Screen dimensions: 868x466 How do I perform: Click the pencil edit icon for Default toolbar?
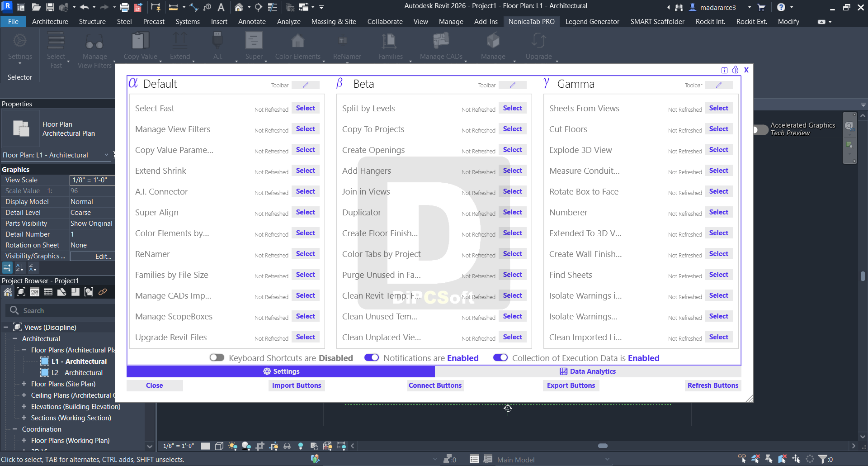click(x=306, y=85)
